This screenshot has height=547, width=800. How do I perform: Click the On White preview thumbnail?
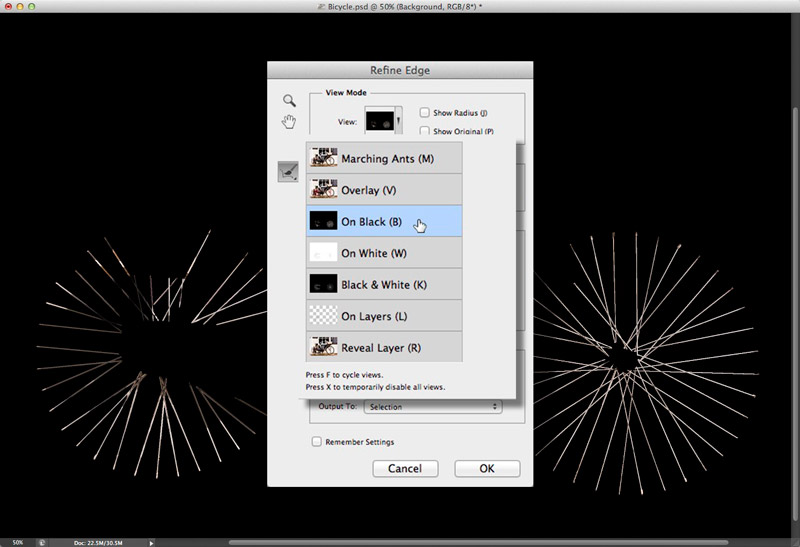[322, 253]
